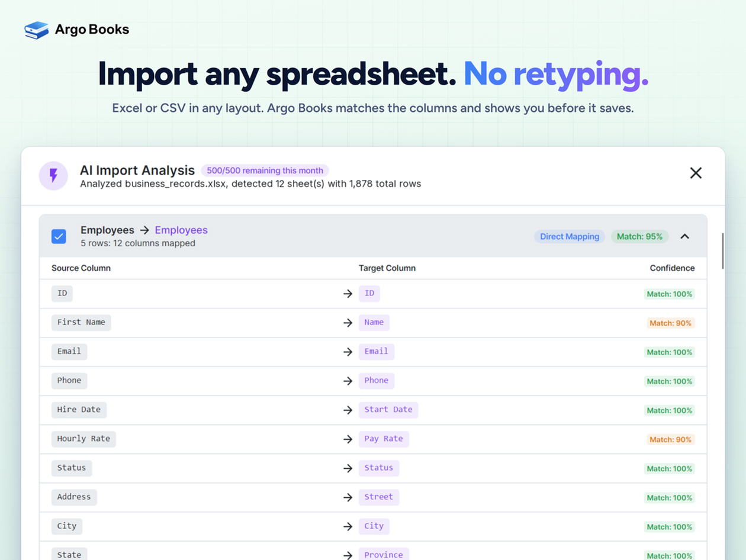Click the dialog's vertical scrollbar thumb
746x560 pixels.
point(722,251)
